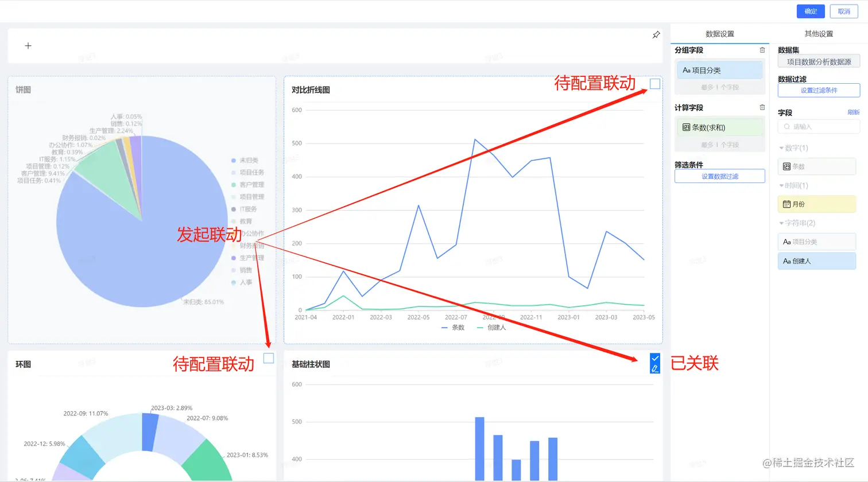Click the 设置过滤条件 button
This screenshot has height=482, width=868.
[819, 90]
